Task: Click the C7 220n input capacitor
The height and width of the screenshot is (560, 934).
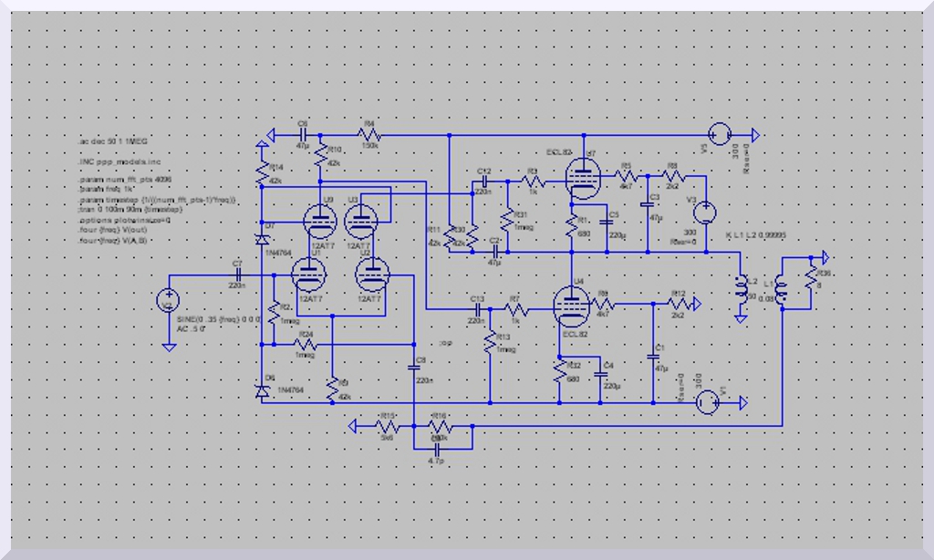Action: [237, 274]
